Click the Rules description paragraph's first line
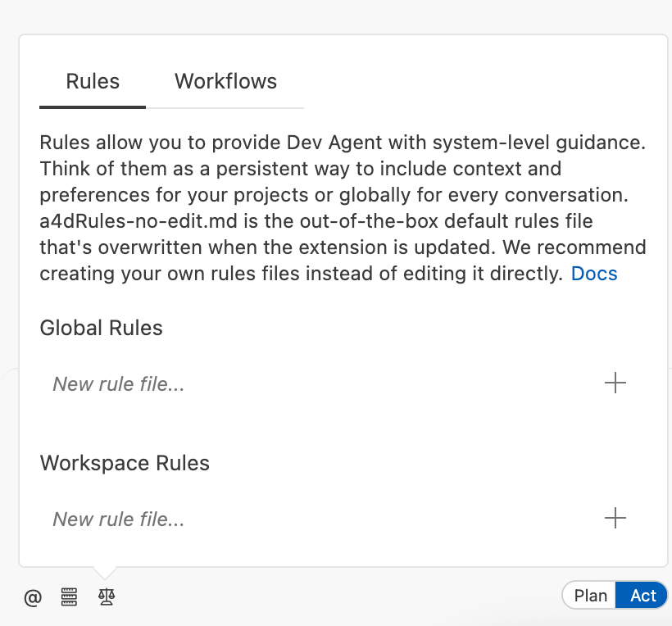 point(343,143)
